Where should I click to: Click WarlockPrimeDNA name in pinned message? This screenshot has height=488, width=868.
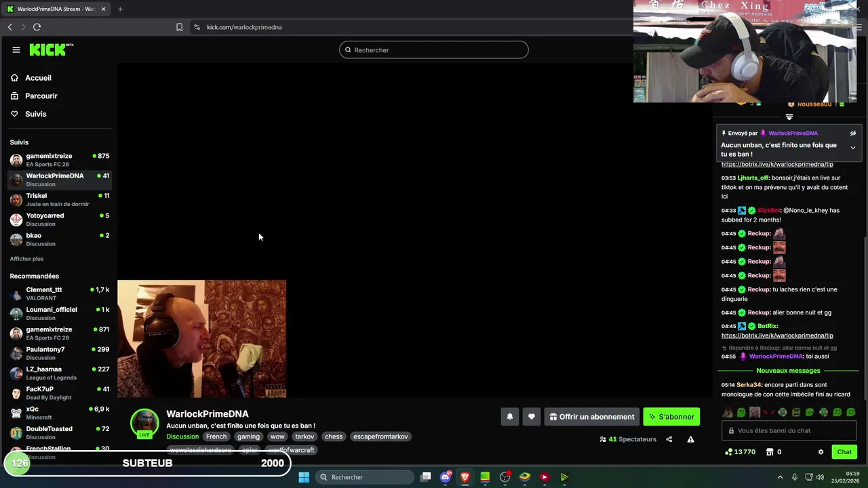(793, 134)
